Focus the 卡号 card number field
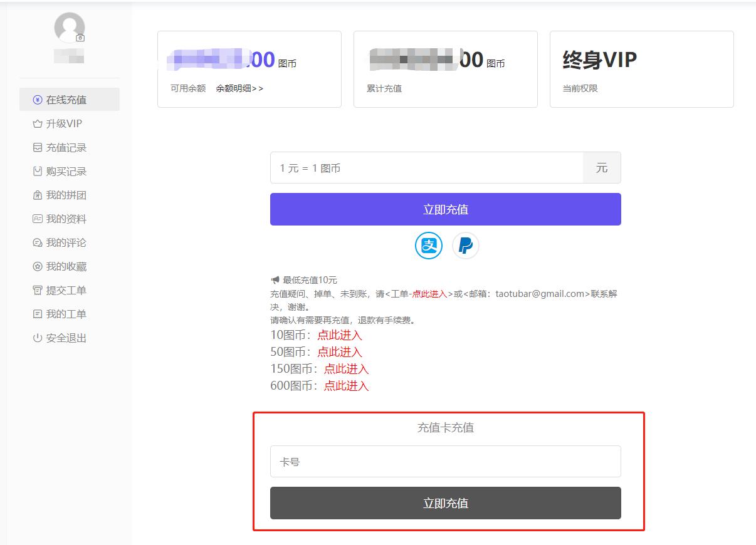This screenshot has height=545, width=756. click(445, 462)
